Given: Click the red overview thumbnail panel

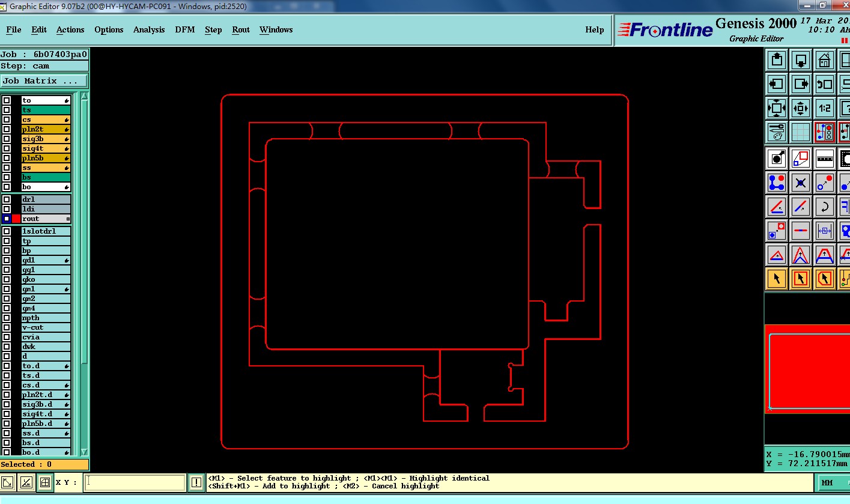Looking at the screenshot, I should 807,369.
